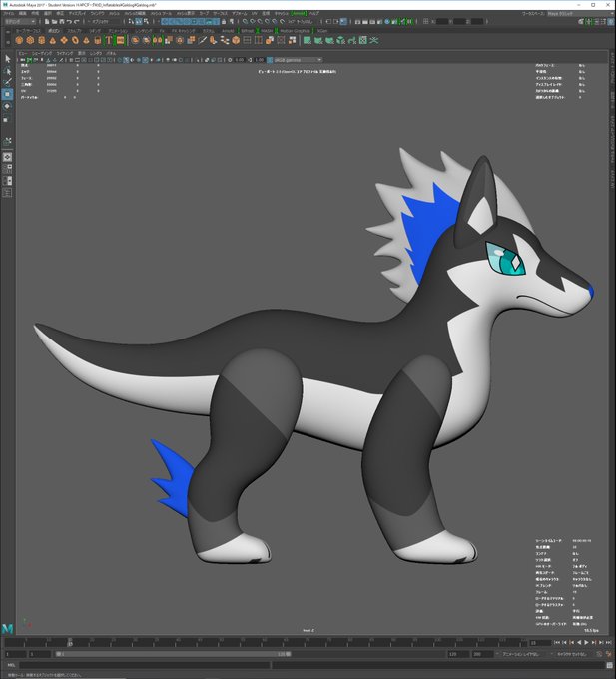Select the arrow Select tool in the toolbox
Viewport: 616px width, 679px height.
7,59
